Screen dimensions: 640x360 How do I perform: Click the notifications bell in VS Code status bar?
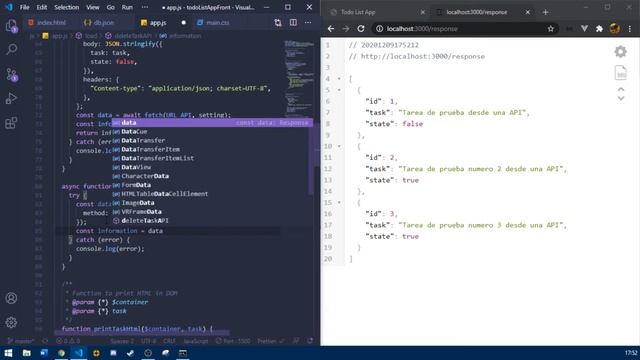click(x=310, y=341)
